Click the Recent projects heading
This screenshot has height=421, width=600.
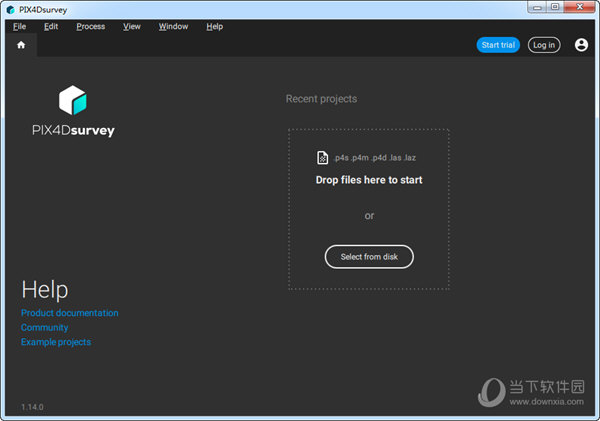[x=321, y=99]
